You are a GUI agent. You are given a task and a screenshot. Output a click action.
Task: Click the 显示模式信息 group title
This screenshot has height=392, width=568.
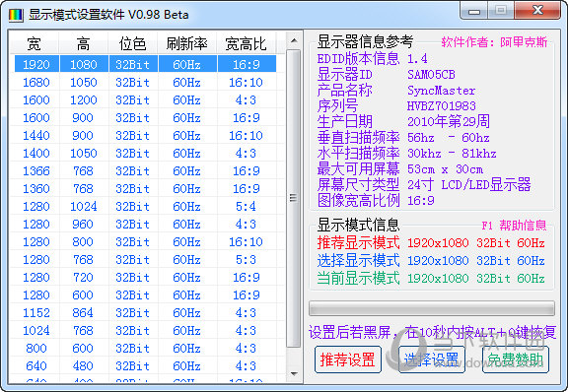pyautogui.click(x=358, y=226)
